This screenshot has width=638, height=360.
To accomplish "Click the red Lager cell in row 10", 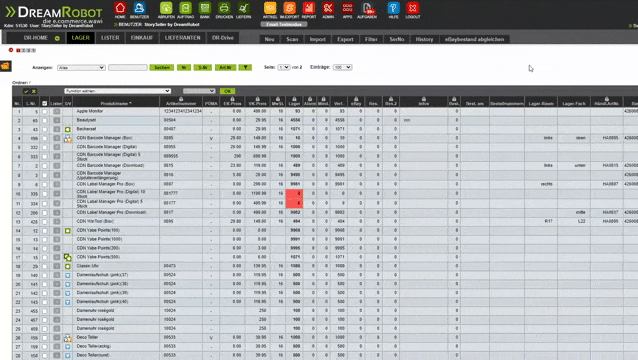I will tap(294, 194).
